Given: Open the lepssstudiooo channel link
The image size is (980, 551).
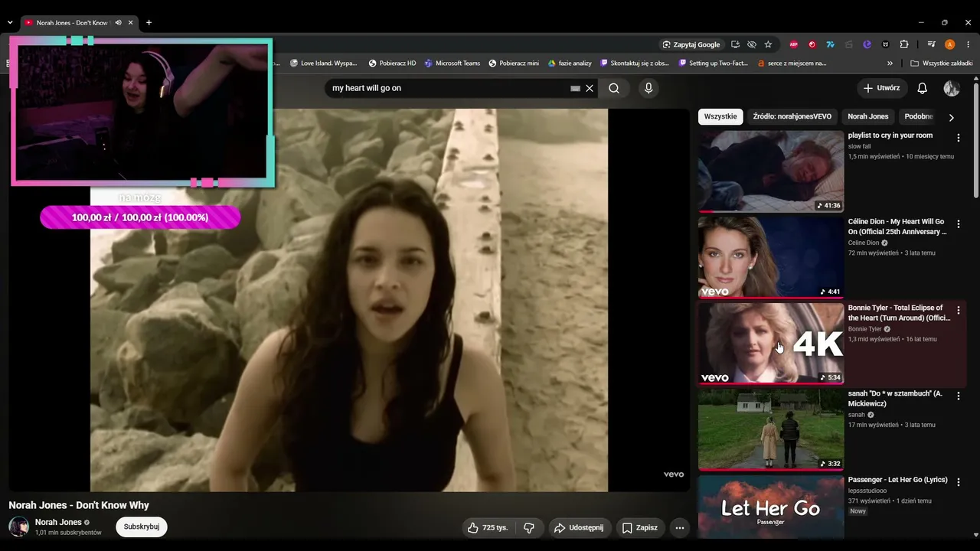Looking at the screenshot, I should click(x=867, y=491).
